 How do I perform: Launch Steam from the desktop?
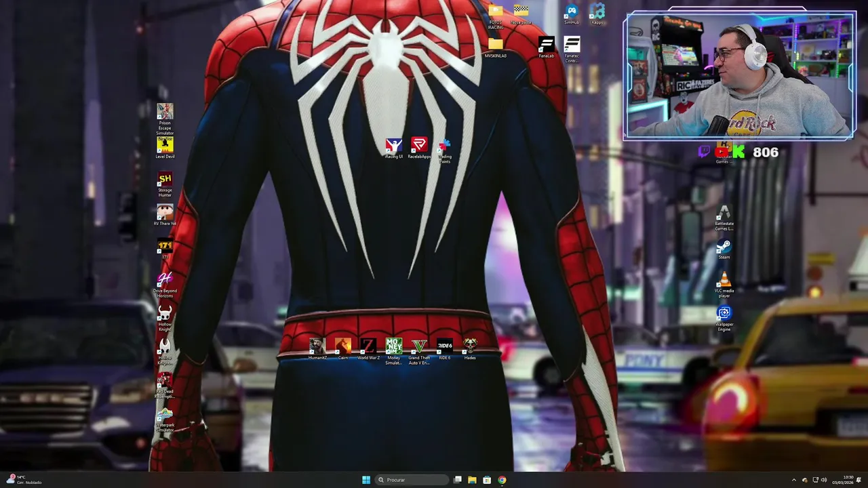pos(724,249)
